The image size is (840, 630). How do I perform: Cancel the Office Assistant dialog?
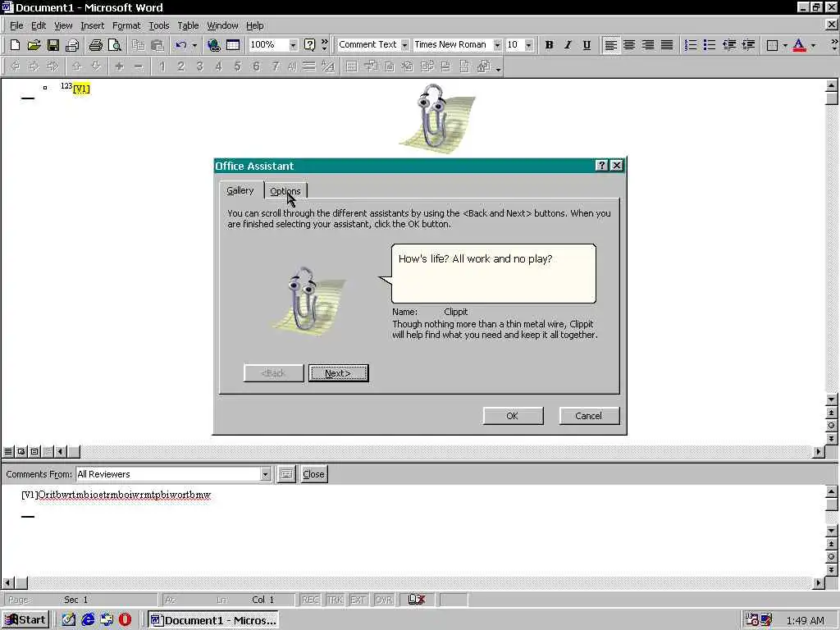[589, 416]
